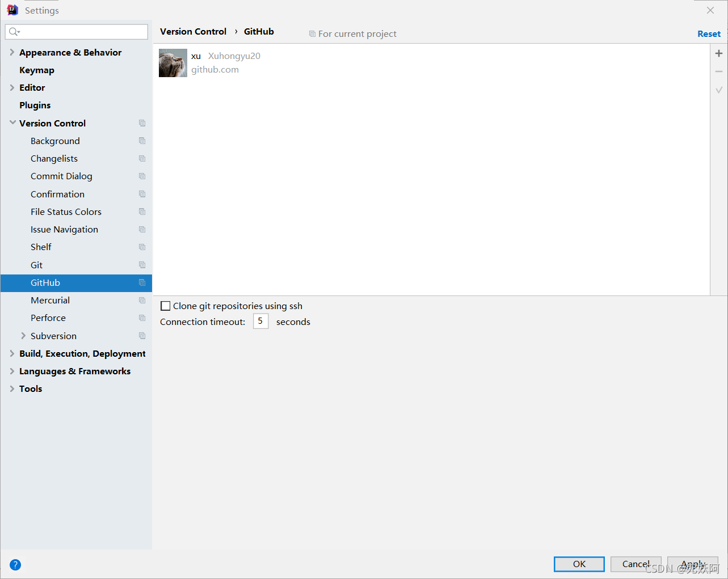Close the Settings dialog
Viewport: 728px width, 579px height.
point(710,10)
